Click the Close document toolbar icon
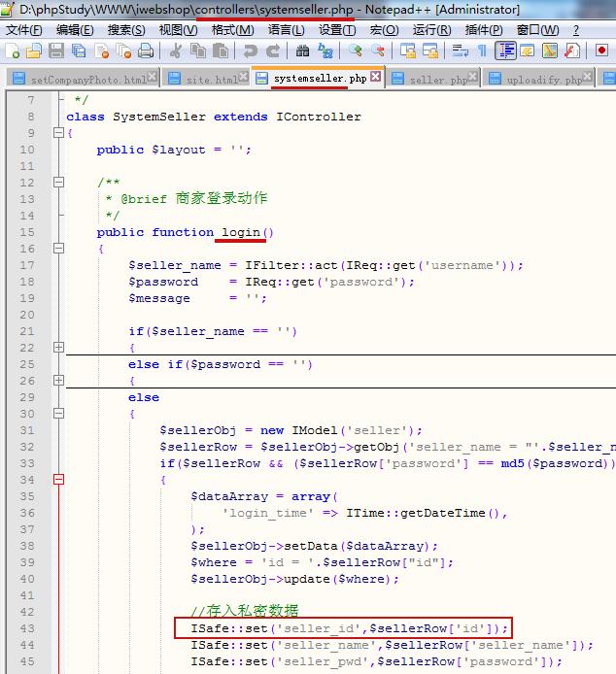Screen dimensions: 616x674 click(x=101, y=51)
